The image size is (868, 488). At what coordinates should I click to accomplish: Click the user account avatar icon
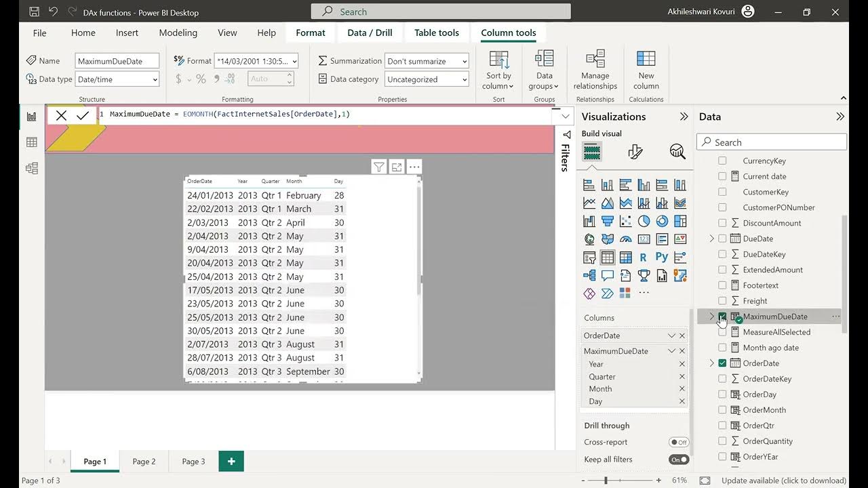(x=748, y=12)
